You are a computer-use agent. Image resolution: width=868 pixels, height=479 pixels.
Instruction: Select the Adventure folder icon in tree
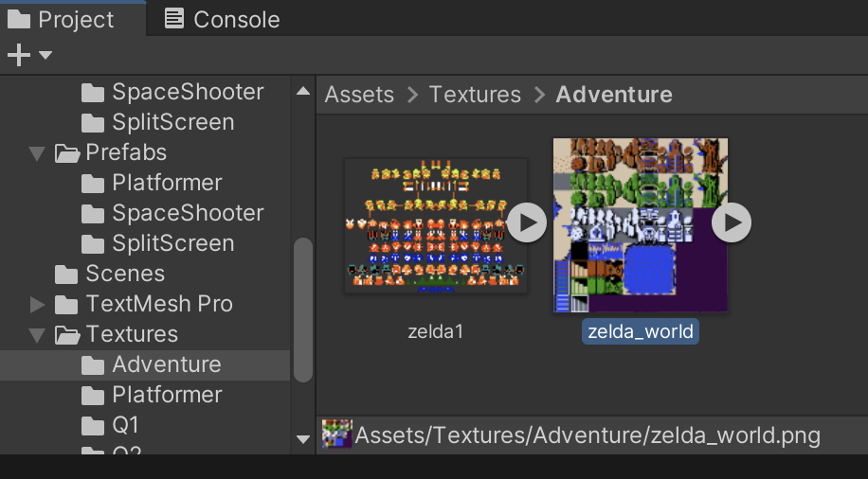[93, 364]
